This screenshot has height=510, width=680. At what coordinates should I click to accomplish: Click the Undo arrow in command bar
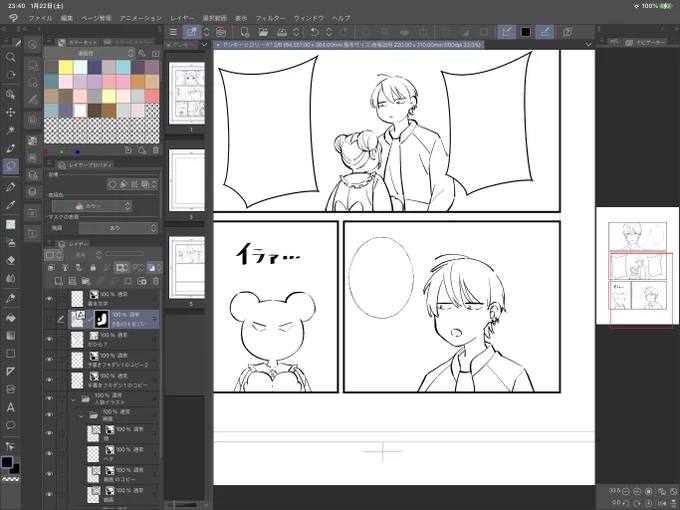tap(314, 32)
